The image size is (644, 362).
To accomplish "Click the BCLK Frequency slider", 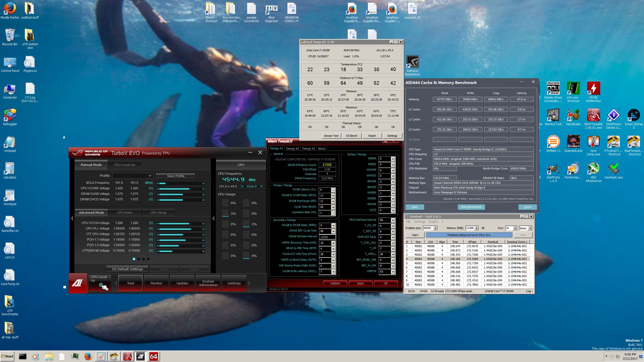I will coord(181,183).
